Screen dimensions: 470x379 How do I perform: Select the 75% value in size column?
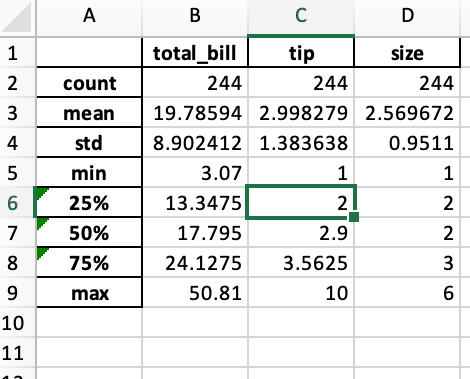coord(407,263)
